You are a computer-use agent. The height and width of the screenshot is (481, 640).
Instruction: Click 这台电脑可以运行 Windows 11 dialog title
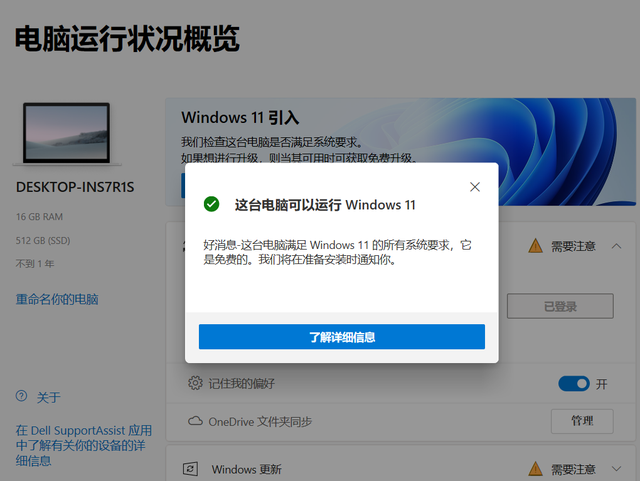click(325, 205)
